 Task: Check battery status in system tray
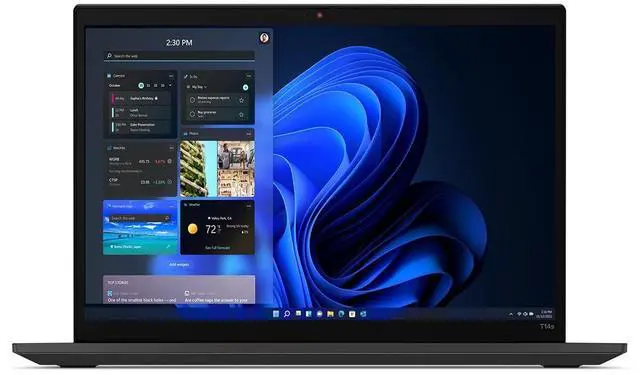pyautogui.click(x=531, y=314)
